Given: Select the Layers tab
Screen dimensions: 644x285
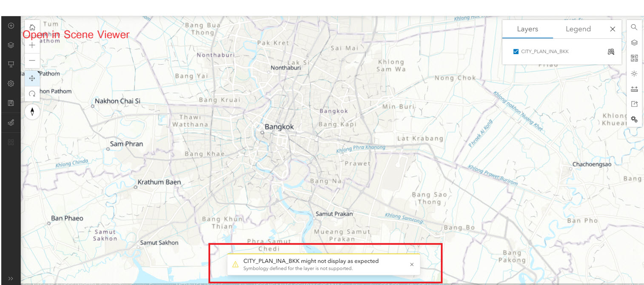Looking at the screenshot, I should (527, 29).
